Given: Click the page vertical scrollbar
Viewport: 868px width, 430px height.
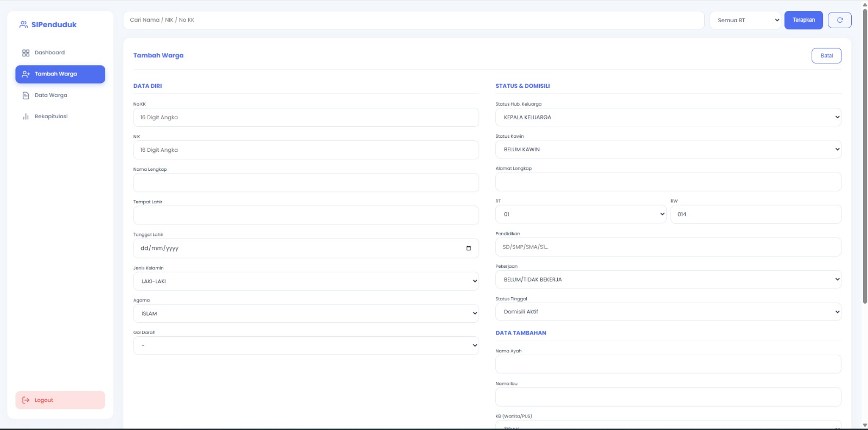Looking at the screenshot, I should pos(865,163).
